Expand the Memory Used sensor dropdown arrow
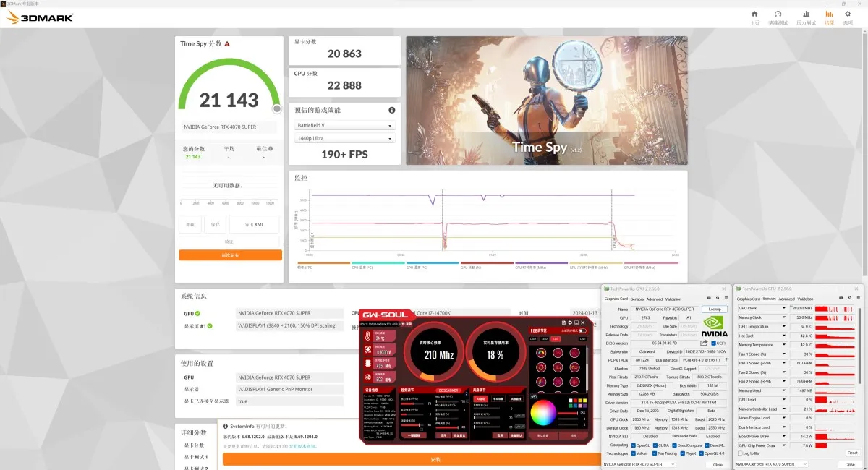The image size is (868, 470). pos(784,390)
